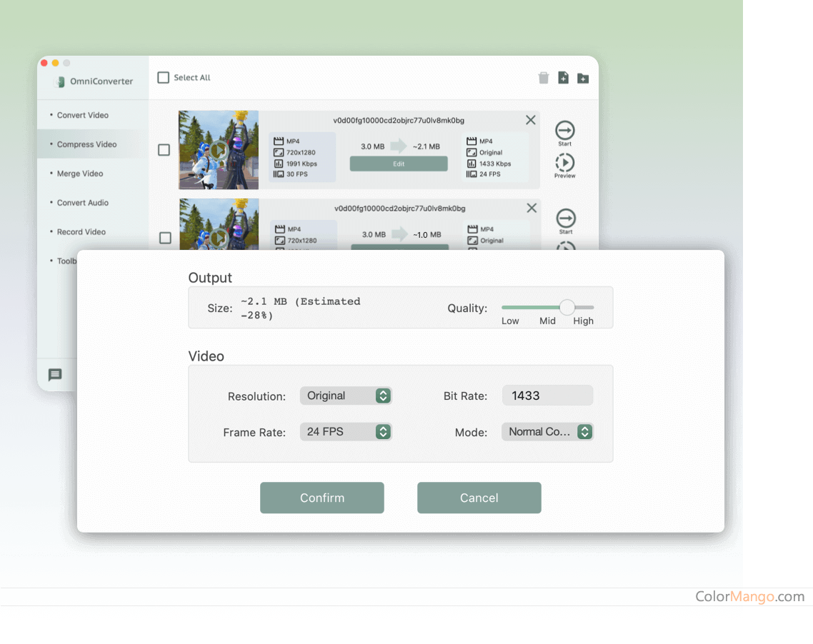Image resolution: width=813 pixels, height=644 pixels.
Task: Tick the second video's checkbox
Action: tap(165, 238)
